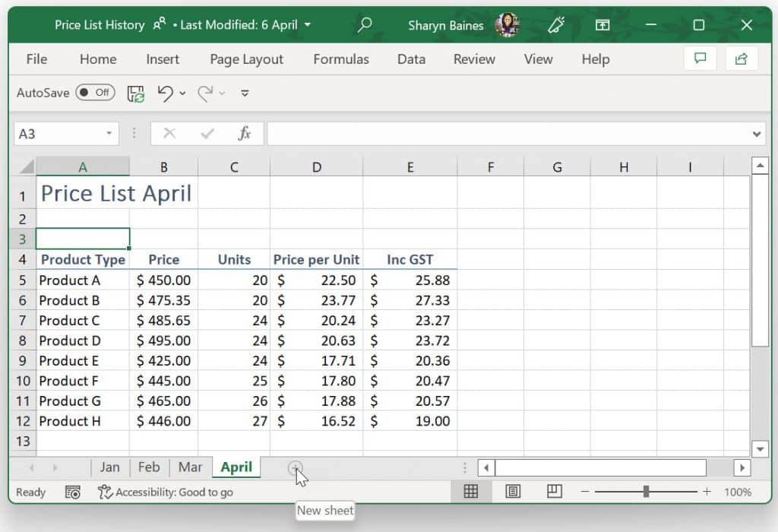Open the Comments icon at top right
778x532 pixels.
[700, 59]
